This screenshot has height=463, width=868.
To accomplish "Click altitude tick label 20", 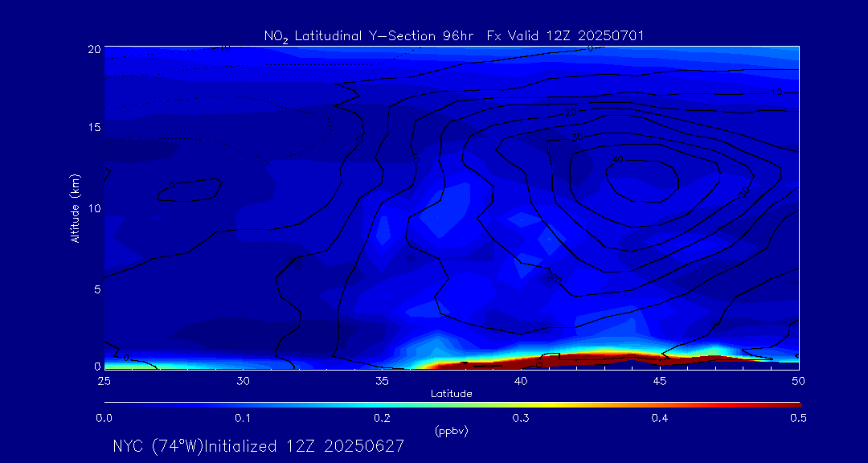I will pos(94,49).
